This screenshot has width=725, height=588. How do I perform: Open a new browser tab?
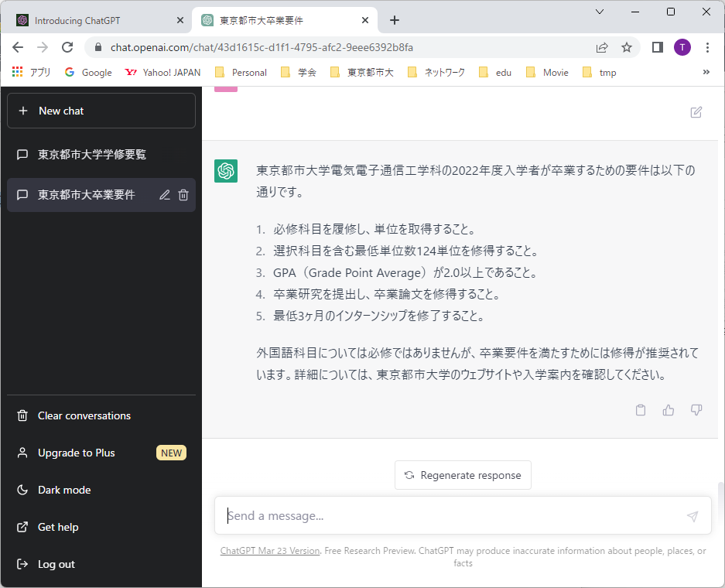[395, 20]
